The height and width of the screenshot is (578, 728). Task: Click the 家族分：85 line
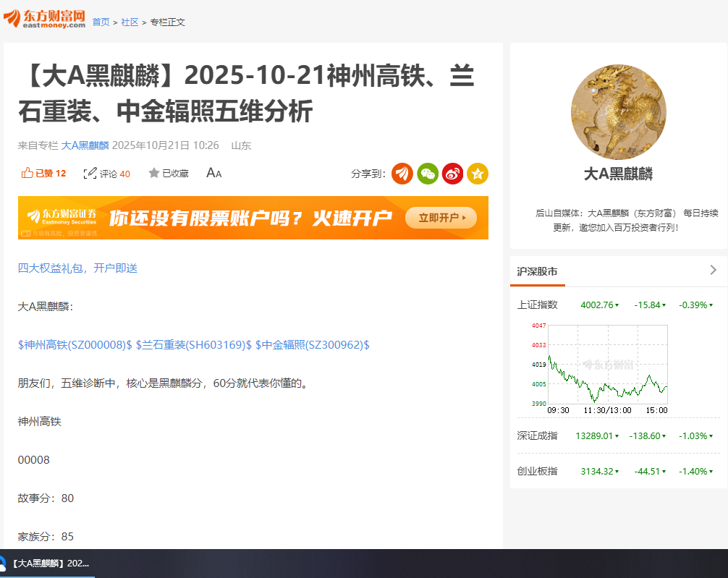tap(46, 537)
